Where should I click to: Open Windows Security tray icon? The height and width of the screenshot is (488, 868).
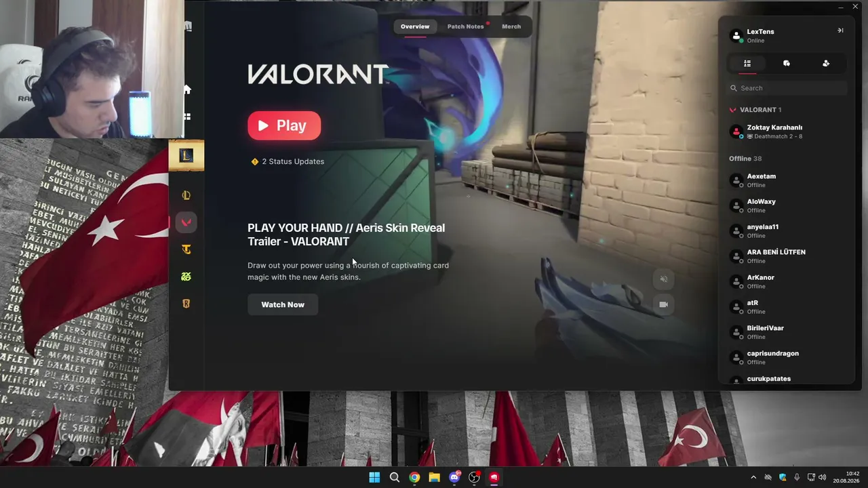(783, 478)
